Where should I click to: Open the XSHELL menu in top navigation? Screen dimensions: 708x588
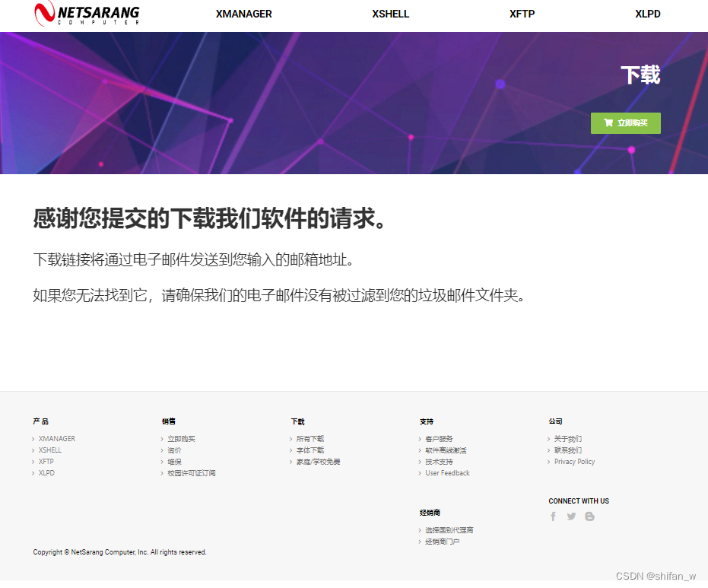tap(391, 14)
